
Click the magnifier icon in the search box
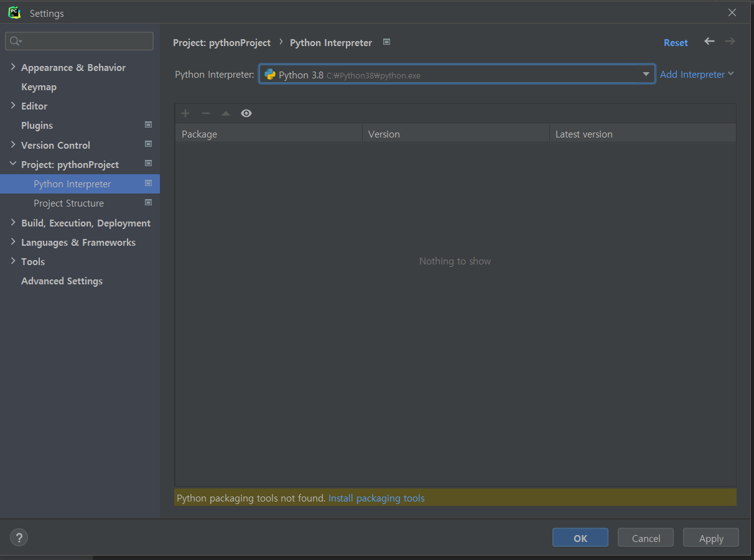[x=16, y=41]
